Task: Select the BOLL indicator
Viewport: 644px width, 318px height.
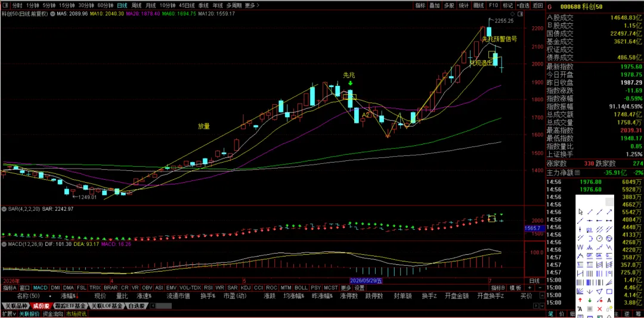Action: [301, 288]
